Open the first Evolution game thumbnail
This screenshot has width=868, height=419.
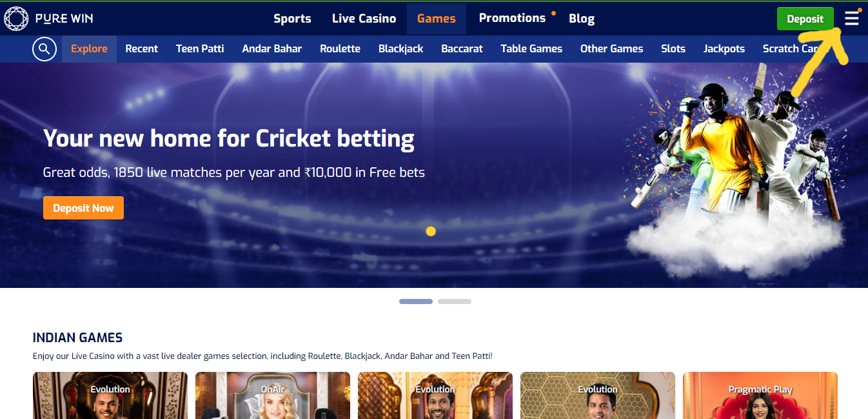point(110,395)
